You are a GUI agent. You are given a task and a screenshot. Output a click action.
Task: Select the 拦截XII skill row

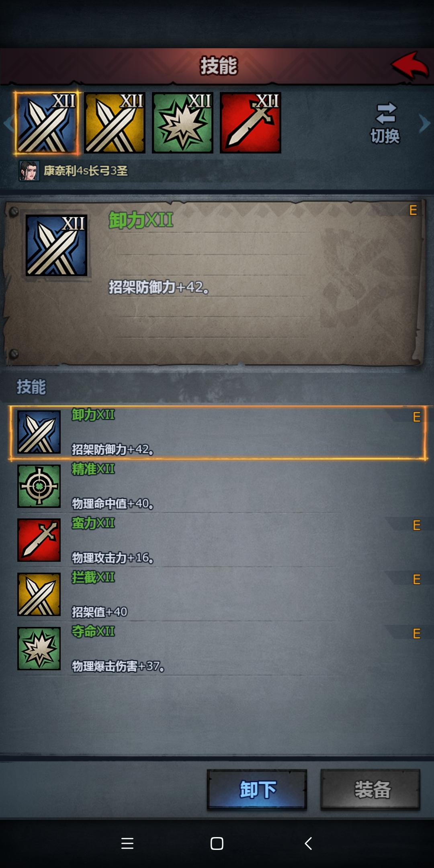click(x=217, y=595)
